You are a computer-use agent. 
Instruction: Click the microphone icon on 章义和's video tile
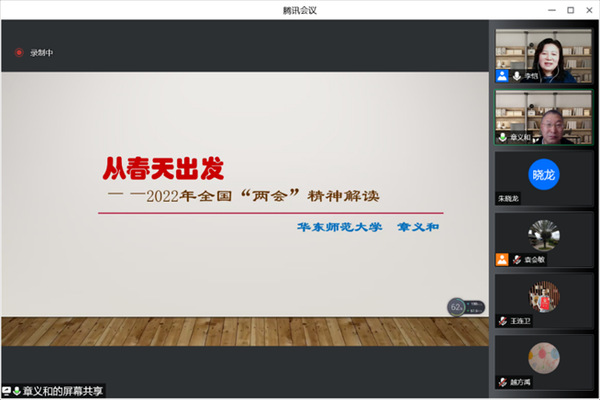tap(503, 137)
